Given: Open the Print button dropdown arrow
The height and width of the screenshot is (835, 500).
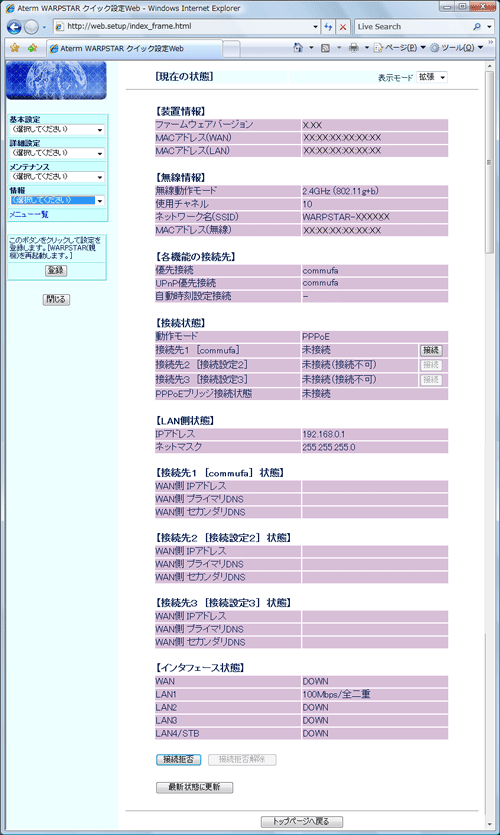Looking at the screenshot, I should [366, 48].
